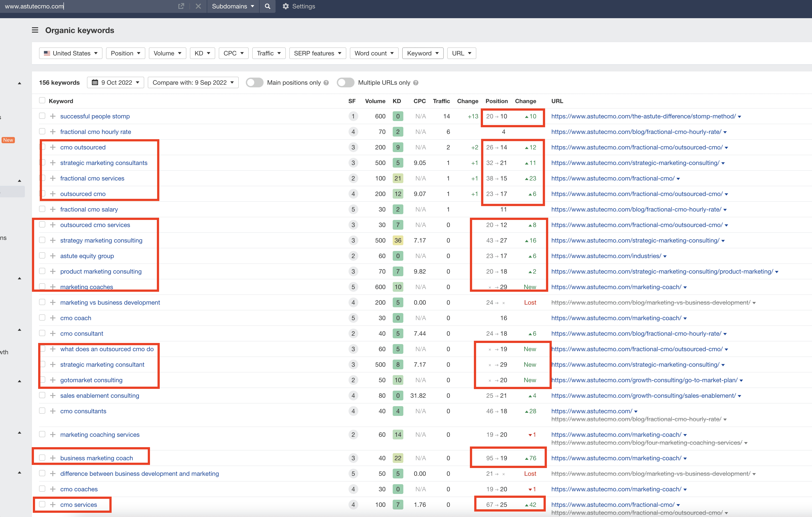
Task: Open the United States country dropdown
Action: (71, 53)
